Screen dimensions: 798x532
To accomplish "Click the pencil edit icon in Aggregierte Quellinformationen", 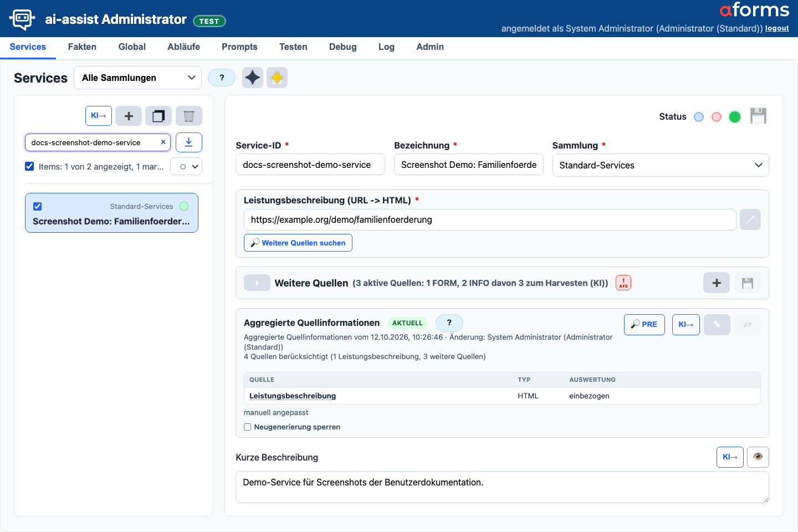I will tap(717, 324).
